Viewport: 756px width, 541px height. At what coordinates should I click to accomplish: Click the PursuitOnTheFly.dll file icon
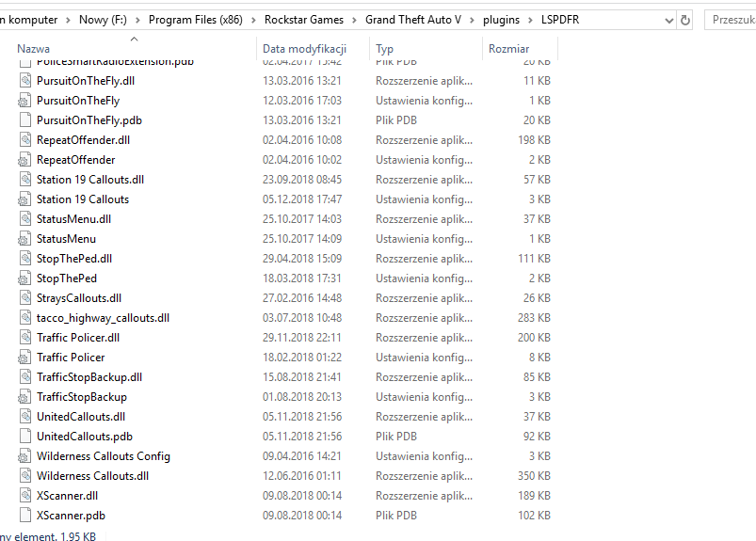point(25,81)
